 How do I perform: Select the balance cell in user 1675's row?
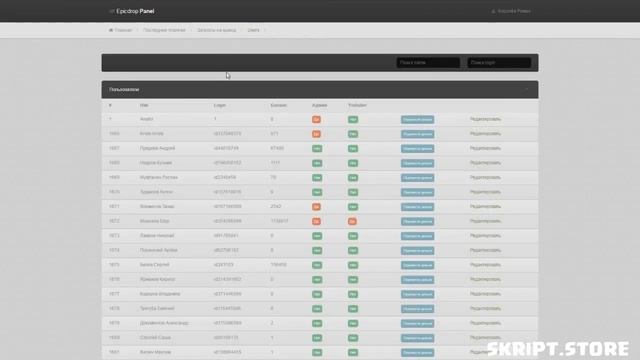[278, 265]
